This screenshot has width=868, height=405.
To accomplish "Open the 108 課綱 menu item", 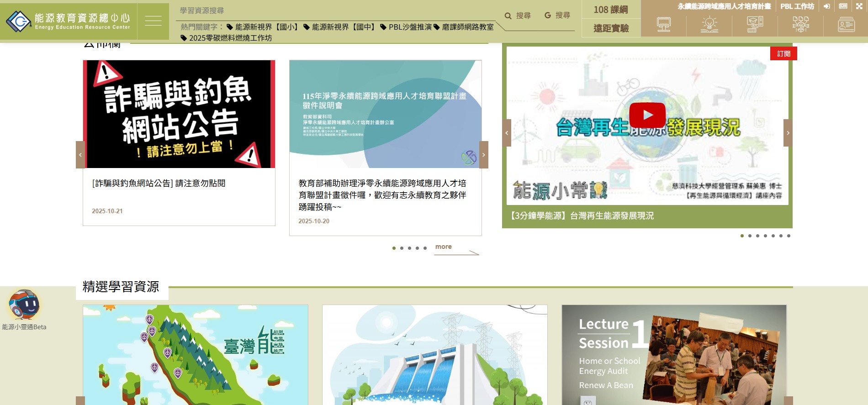I will pos(610,10).
